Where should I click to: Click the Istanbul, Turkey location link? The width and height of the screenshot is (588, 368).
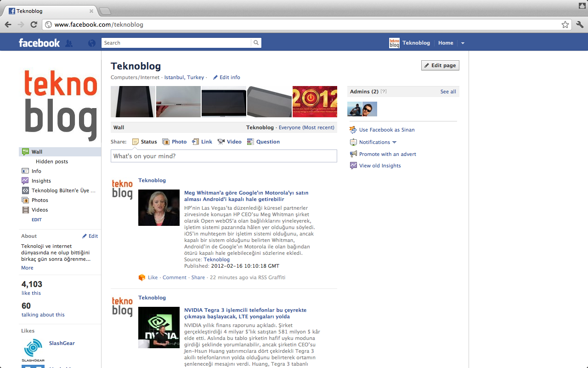tap(184, 77)
